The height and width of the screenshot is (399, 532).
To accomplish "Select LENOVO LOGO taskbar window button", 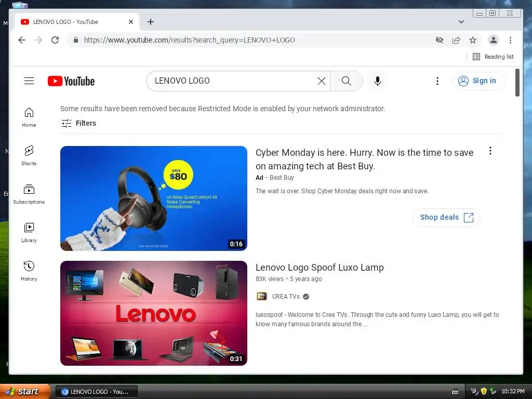I will point(96,392).
